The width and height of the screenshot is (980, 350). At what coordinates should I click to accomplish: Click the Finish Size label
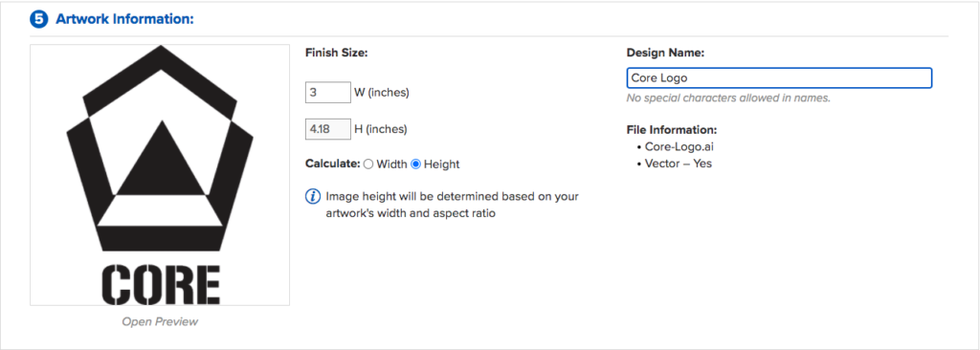click(337, 54)
